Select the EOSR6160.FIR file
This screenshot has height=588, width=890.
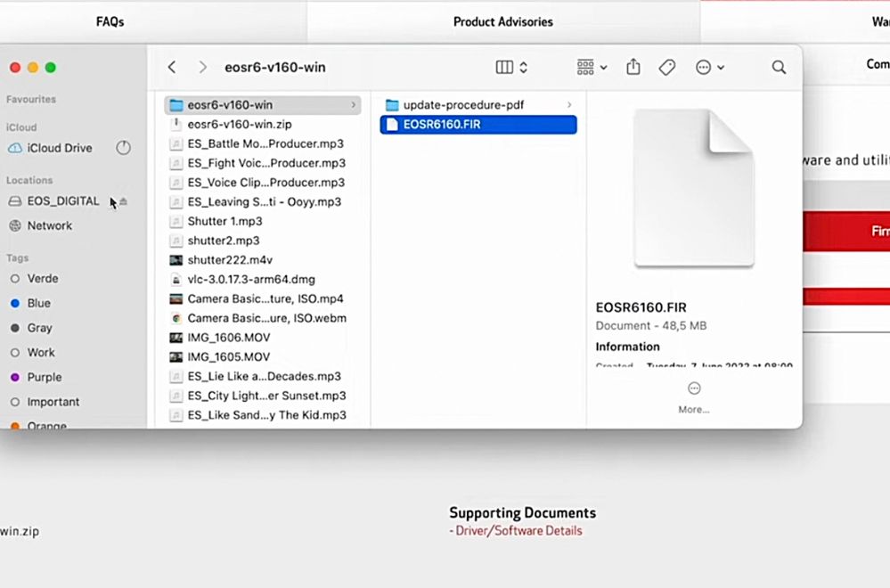click(442, 125)
